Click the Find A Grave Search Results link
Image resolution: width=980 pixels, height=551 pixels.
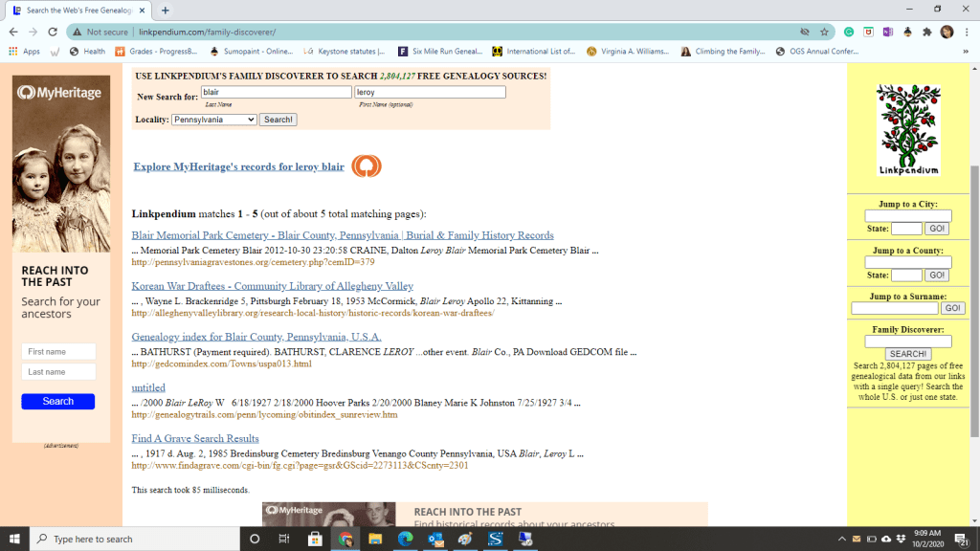(195, 438)
